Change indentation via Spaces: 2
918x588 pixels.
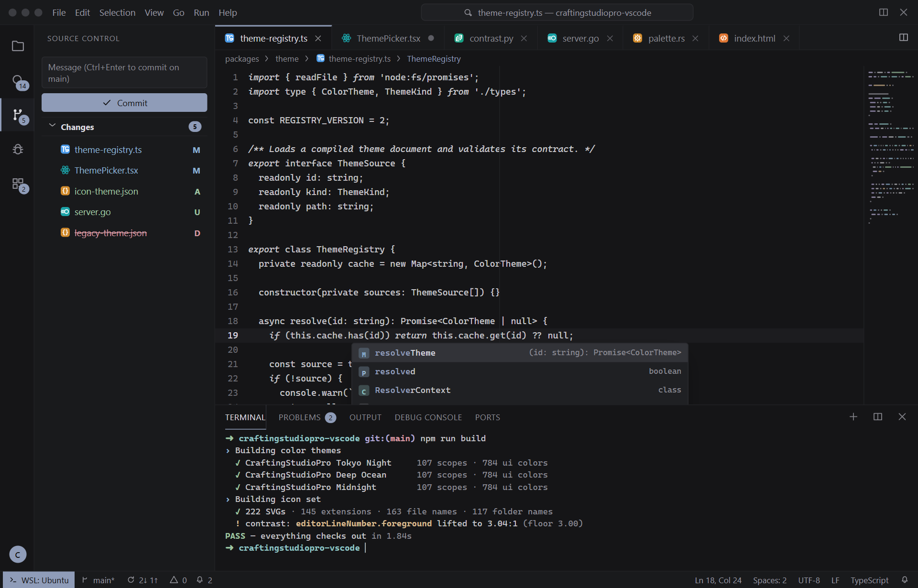click(x=770, y=580)
